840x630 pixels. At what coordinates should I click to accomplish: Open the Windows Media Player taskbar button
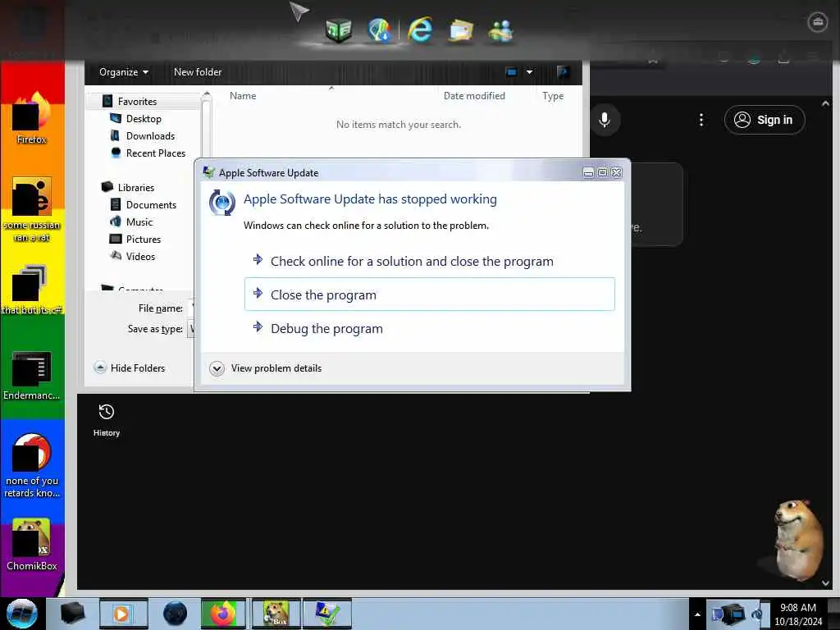point(123,614)
